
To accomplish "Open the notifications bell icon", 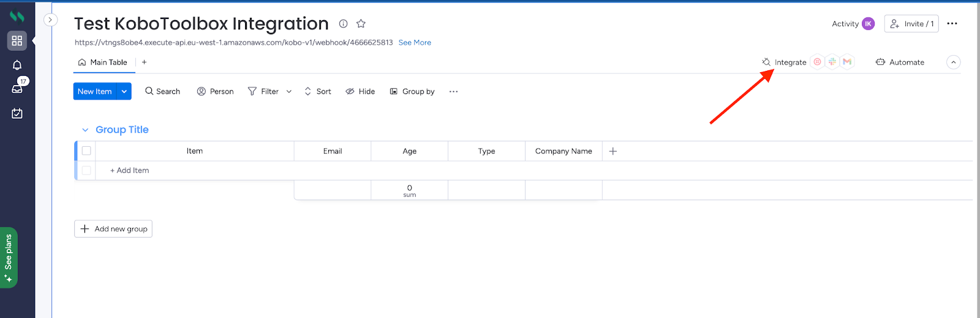I will tap(17, 65).
